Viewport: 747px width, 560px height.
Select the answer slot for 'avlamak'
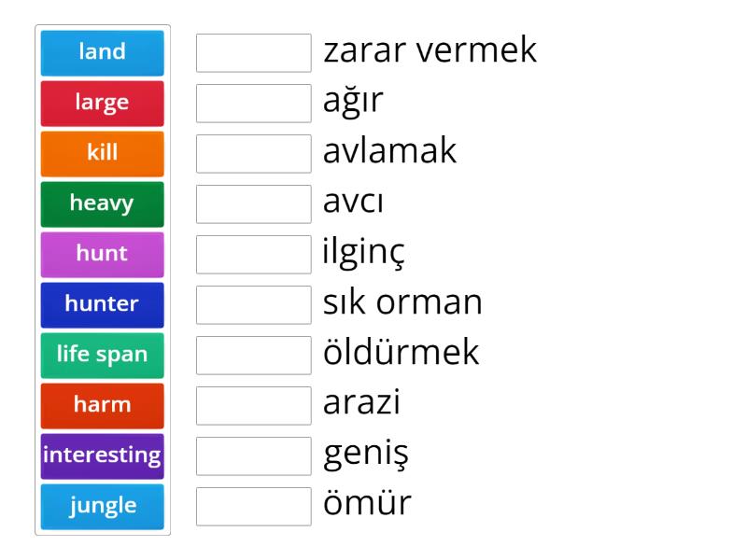(x=254, y=154)
